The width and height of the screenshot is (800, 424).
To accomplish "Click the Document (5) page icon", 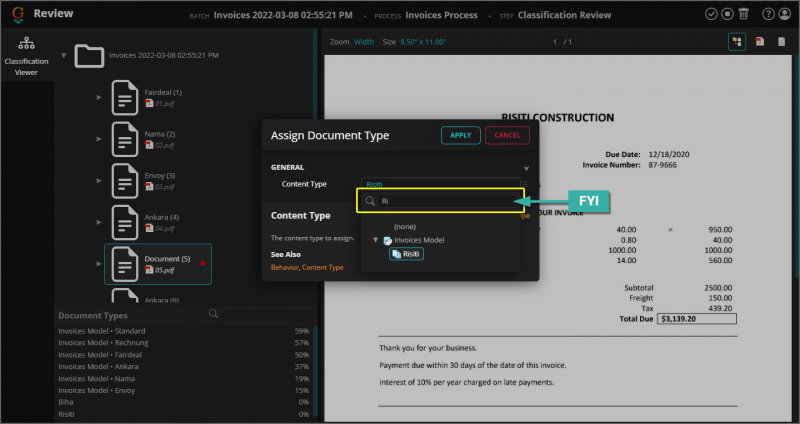I will tap(125, 264).
